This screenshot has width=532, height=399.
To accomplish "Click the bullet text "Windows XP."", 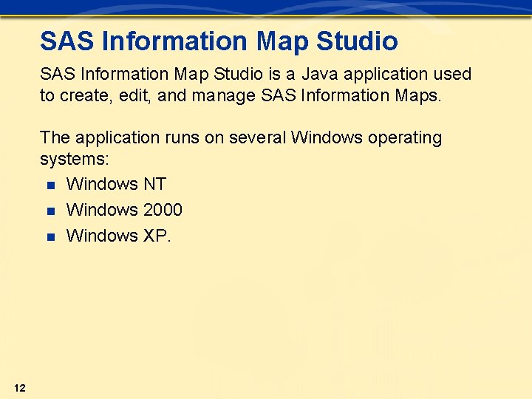I will pyautogui.click(x=118, y=236).
